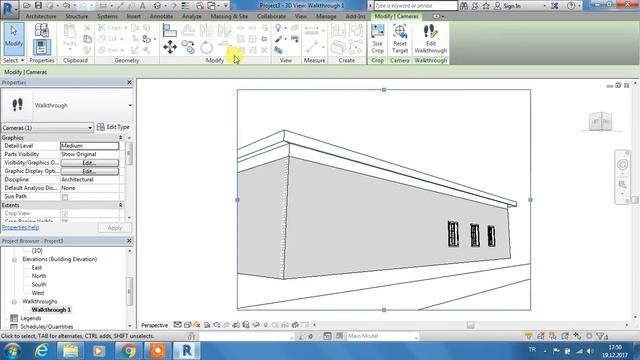The height and width of the screenshot is (360, 640).
Task: Select the Copy tool in Modify panel
Action: pyautogui.click(x=188, y=47)
